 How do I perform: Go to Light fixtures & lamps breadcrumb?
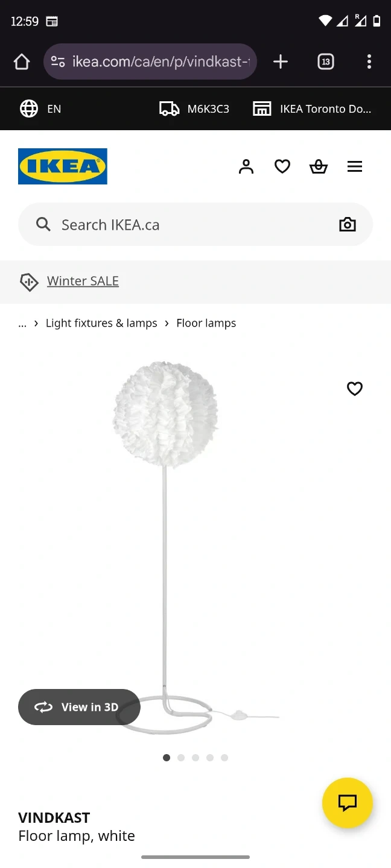click(x=101, y=323)
